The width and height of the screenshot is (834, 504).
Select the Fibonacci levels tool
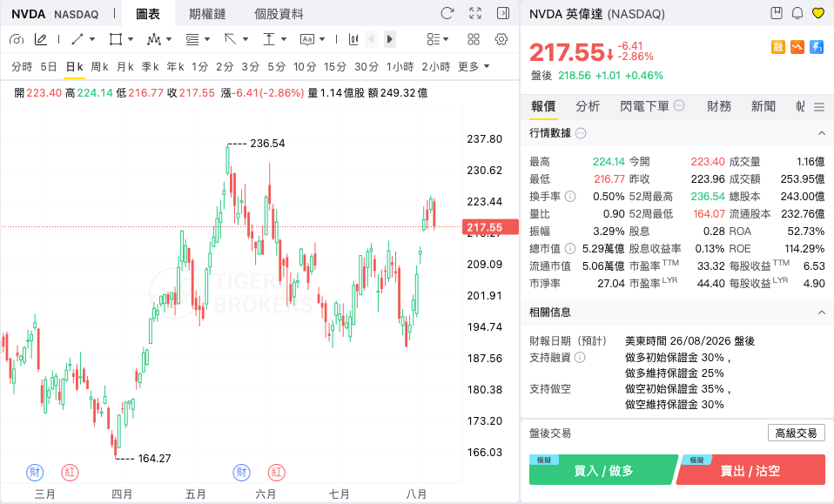(192, 39)
